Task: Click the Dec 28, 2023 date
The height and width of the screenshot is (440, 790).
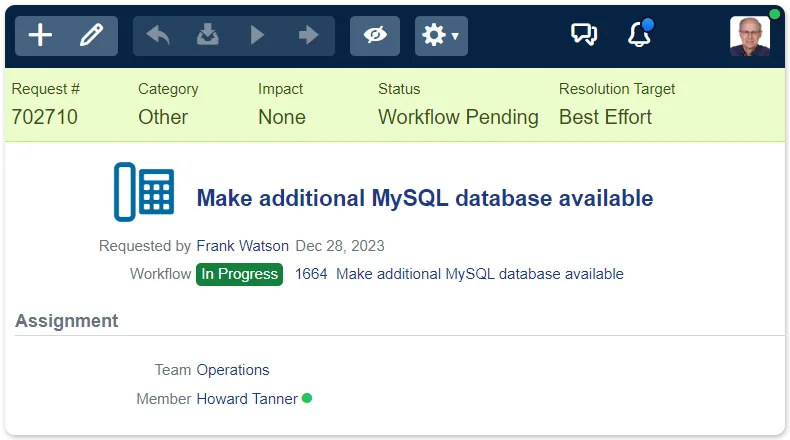Action: pyautogui.click(x=340, y=246)
